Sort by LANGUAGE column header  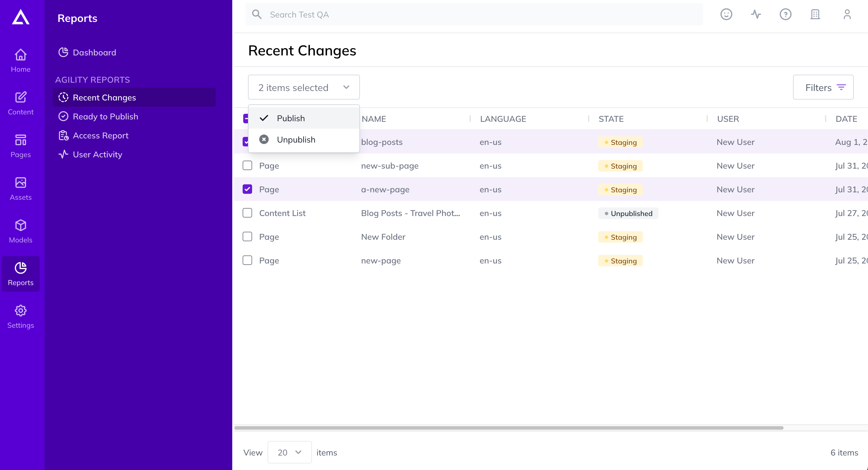click(503, 119)
